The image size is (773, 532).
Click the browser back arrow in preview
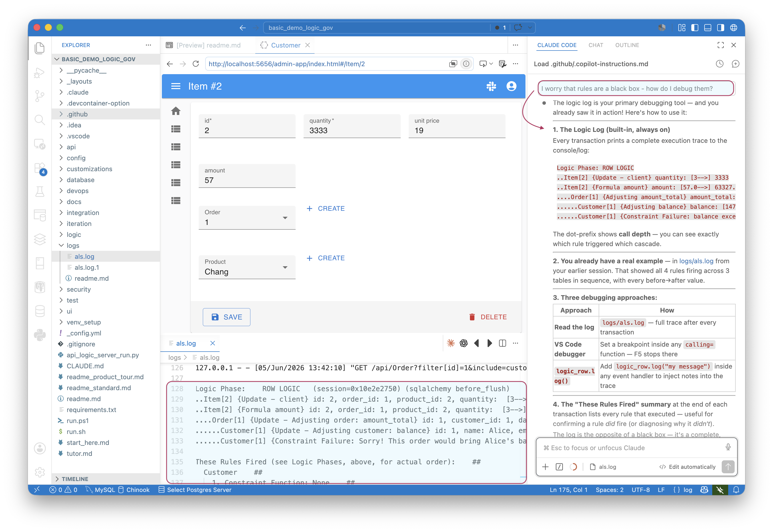tap(170, 64)
